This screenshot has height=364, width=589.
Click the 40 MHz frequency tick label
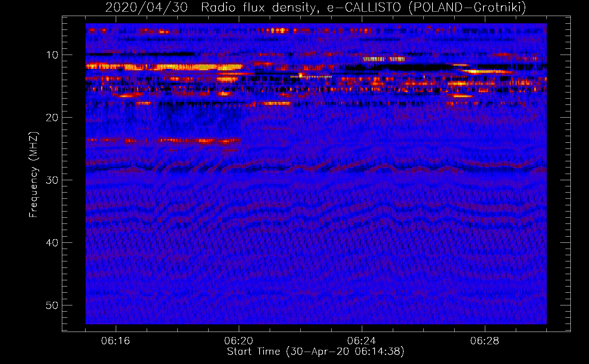pos(52,243)
